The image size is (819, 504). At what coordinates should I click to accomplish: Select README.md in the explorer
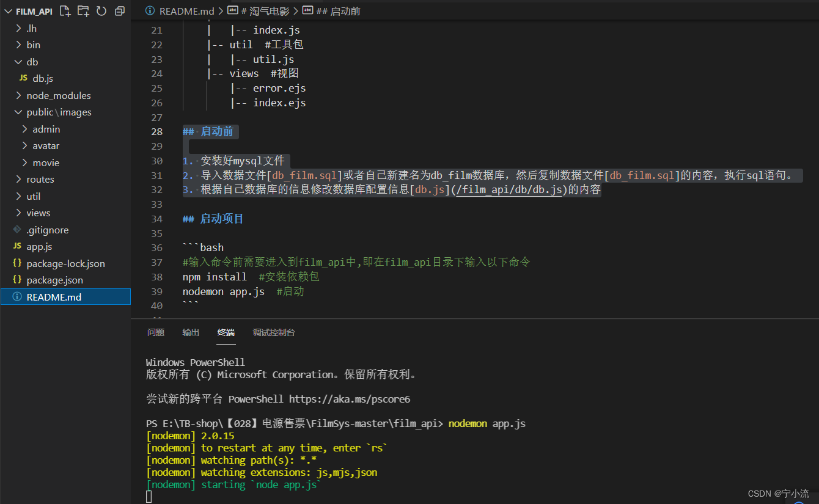click(65, 297)
